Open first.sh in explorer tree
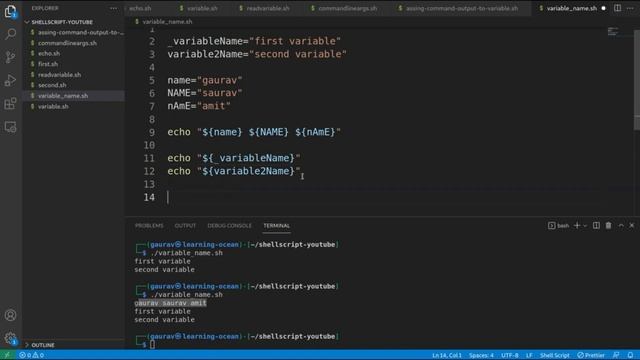Screen dimensions: 640x360 coord(74,64)
